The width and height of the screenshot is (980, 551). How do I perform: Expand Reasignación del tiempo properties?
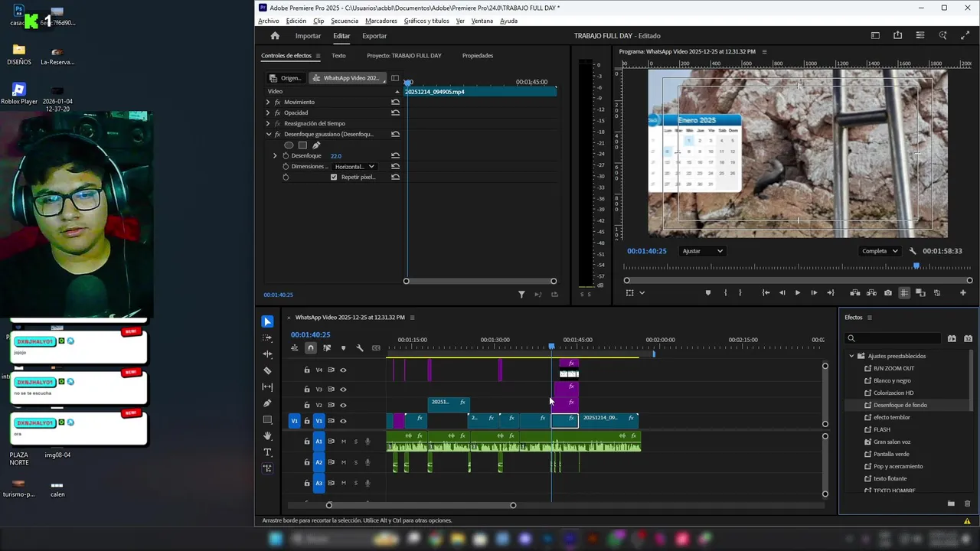coord(268,123)
